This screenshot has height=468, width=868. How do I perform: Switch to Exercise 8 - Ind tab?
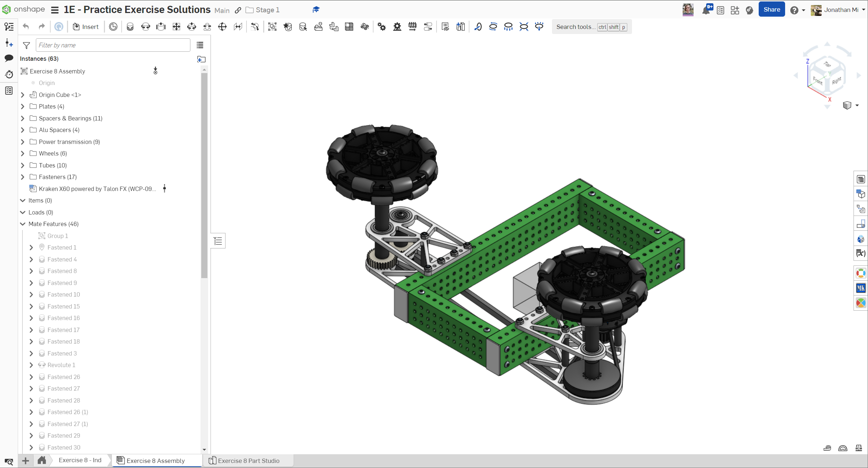[x=80, y=460]
